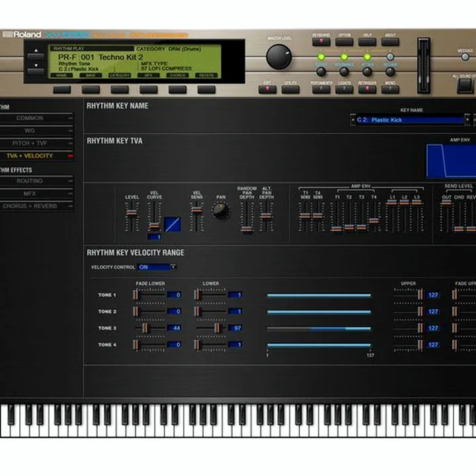Click the Vel Curve value field

point(154,237)
